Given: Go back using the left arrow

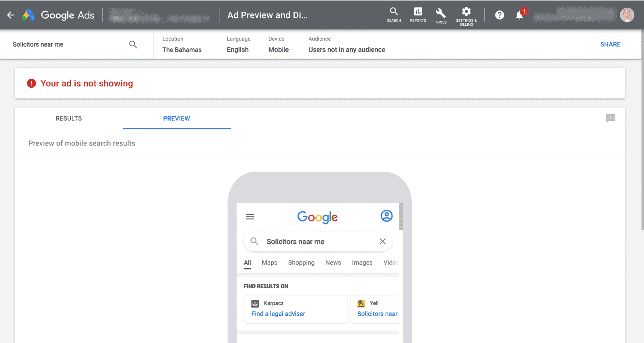Looking at the screenshot, I should click(11, 15).
